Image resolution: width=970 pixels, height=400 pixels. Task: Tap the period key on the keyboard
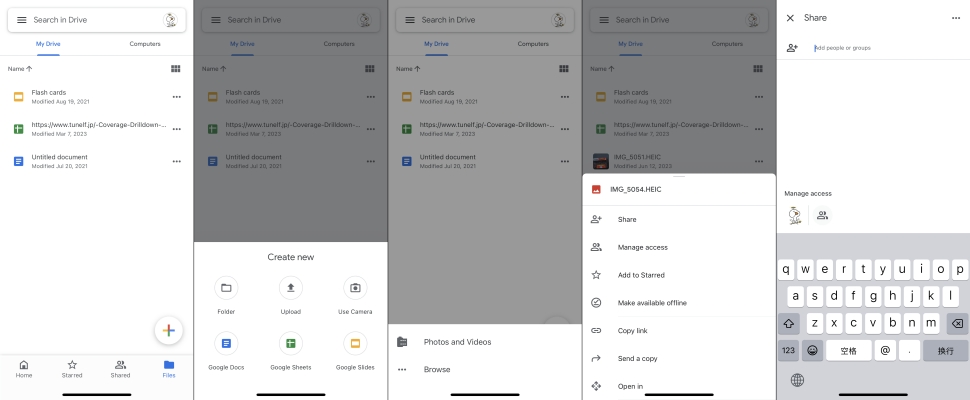click(x=909, y=351)
